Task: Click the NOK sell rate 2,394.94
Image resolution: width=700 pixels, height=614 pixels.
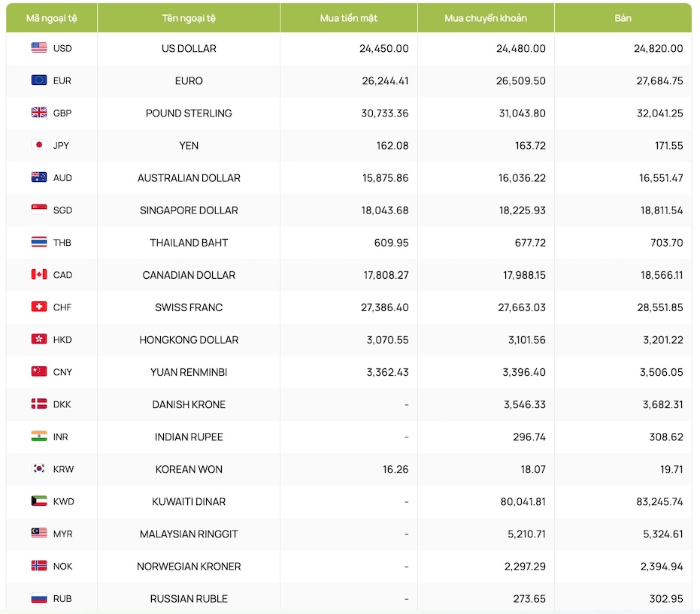Action: [x=662, y=566]
